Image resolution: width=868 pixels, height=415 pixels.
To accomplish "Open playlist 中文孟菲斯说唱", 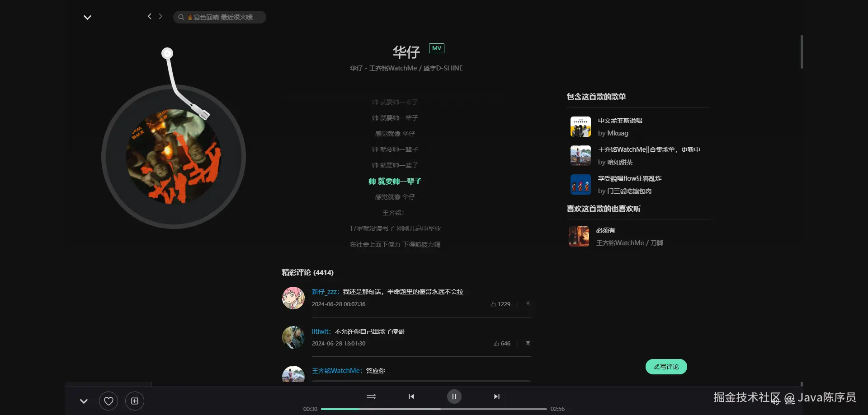I will pyautogui.click(x=620, y=121).
